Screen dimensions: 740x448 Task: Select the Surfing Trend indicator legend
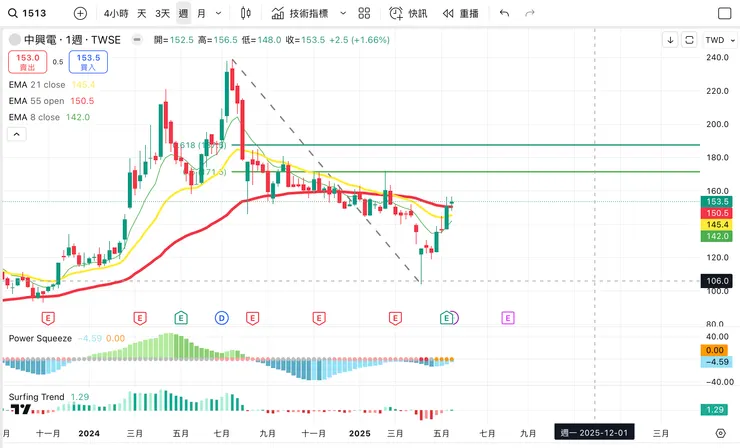[49, 397]
